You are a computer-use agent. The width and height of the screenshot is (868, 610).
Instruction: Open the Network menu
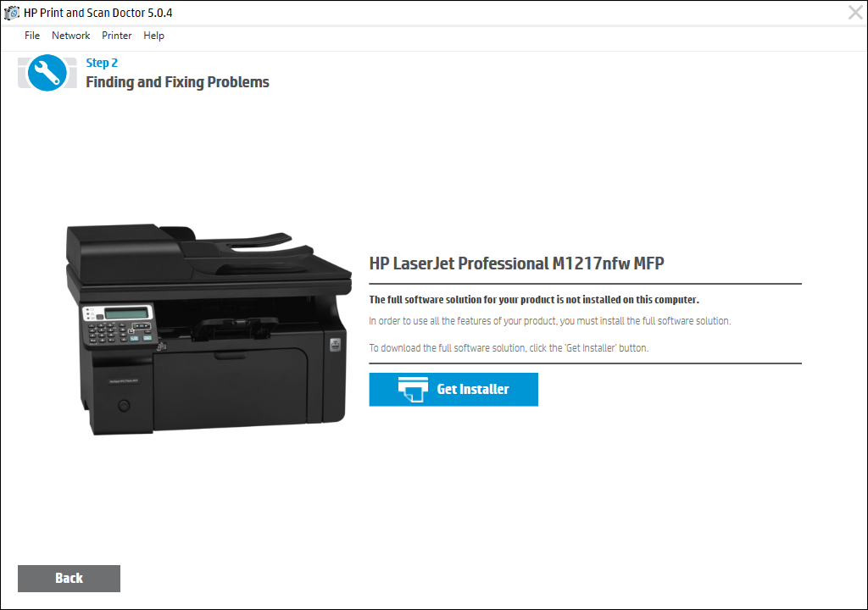pos(71,36)
